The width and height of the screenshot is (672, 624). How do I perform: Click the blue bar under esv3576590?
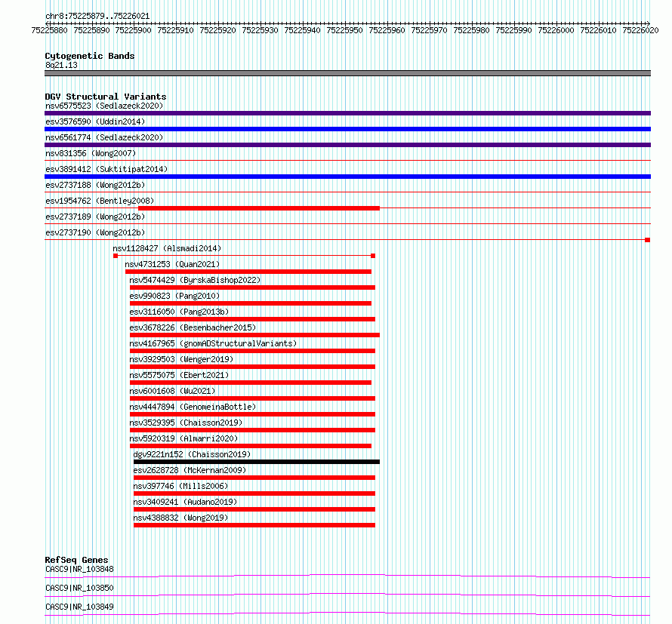(347, 129)
